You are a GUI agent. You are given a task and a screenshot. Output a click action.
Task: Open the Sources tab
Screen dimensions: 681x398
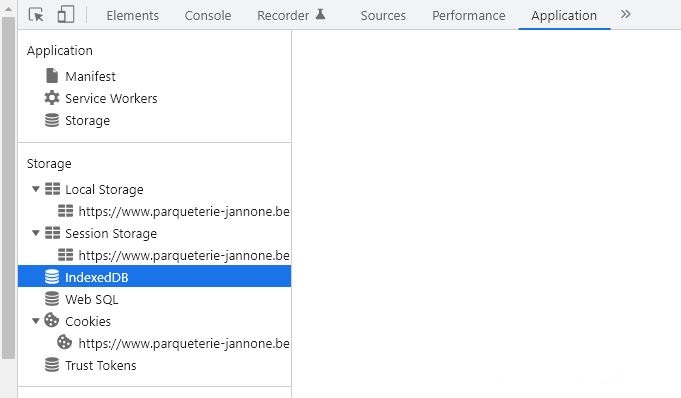pyautogui.click(x=383, y=15)
